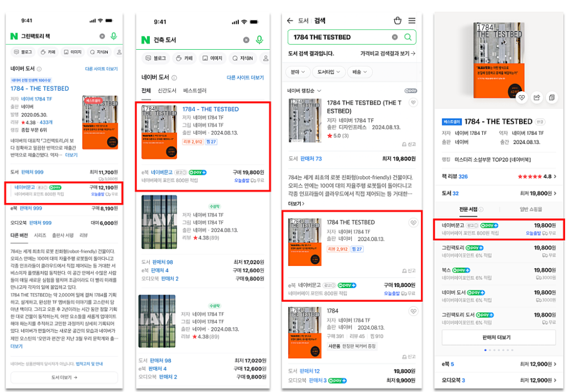Tap the Naver N logo beside '그린팩토리 책'
574x392 pixels.
tap(14, 36)
